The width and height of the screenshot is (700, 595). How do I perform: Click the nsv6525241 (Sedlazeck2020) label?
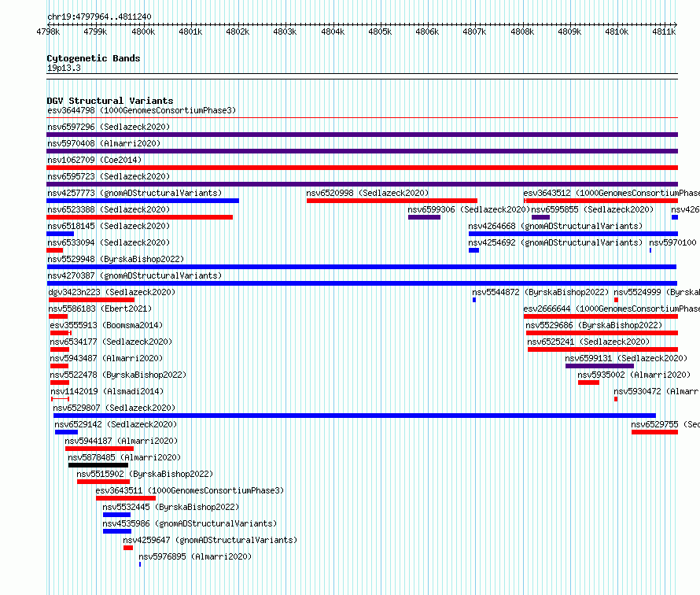pyautogui.click(x=588, y=342)
